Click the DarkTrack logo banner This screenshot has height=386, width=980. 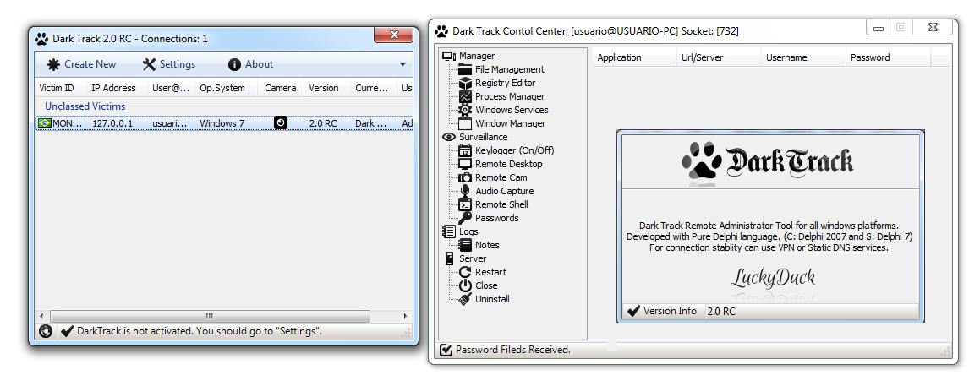point(768,162)
